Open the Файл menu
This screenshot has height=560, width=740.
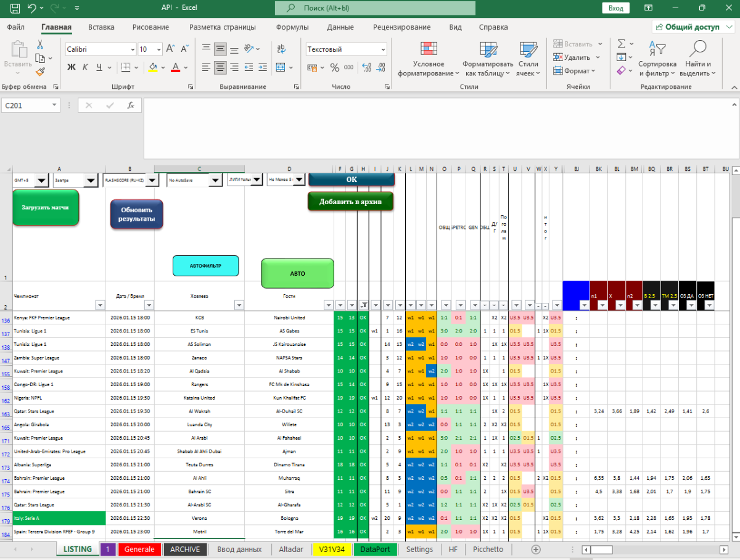point(16,27)
